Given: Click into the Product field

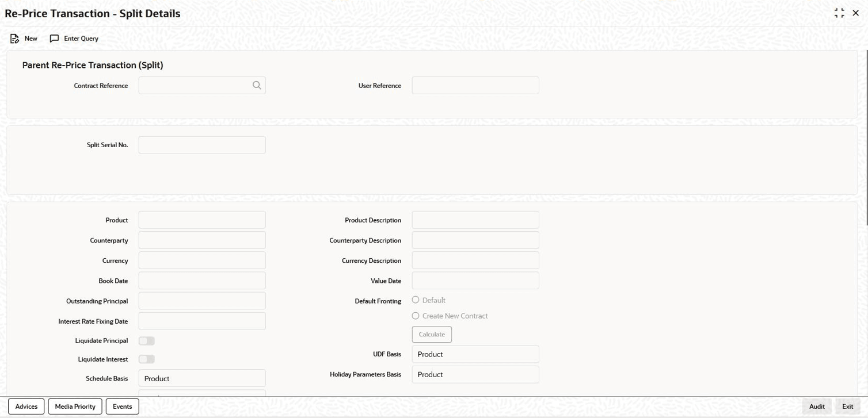Looking at the screenshot, I should 202,220.
